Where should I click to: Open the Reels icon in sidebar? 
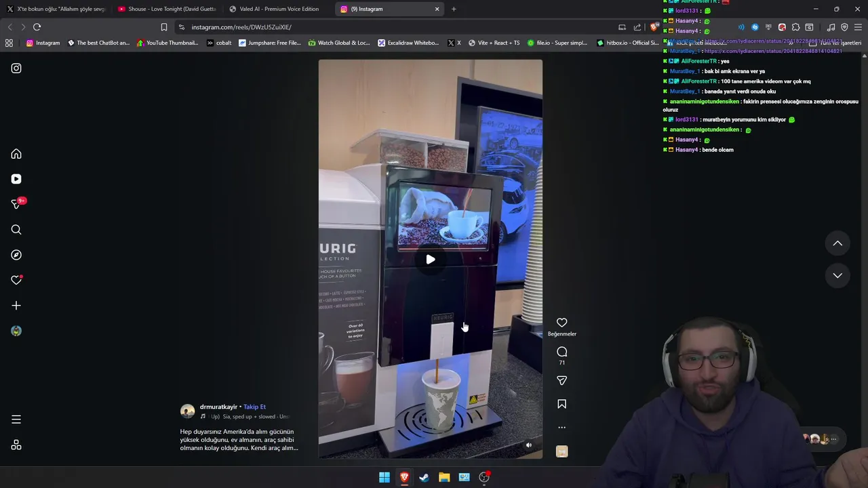click(x=16, y=179)
